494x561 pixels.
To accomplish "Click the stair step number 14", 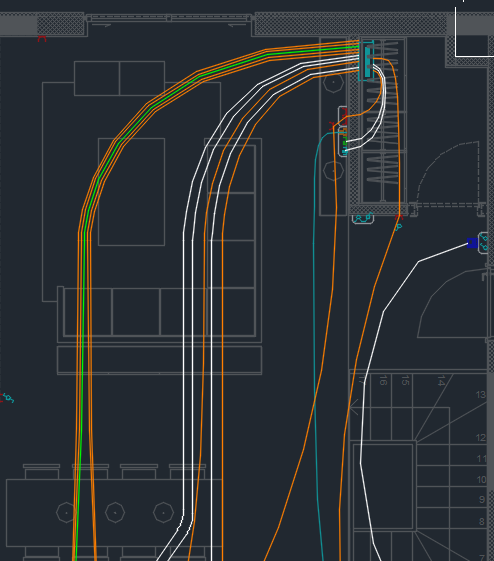I will coord(441,381).
